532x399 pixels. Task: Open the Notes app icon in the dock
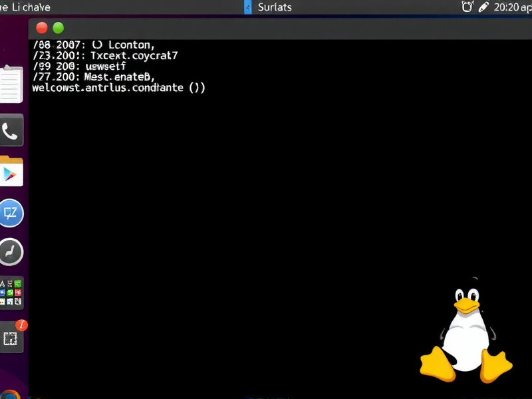pos(9,83)
